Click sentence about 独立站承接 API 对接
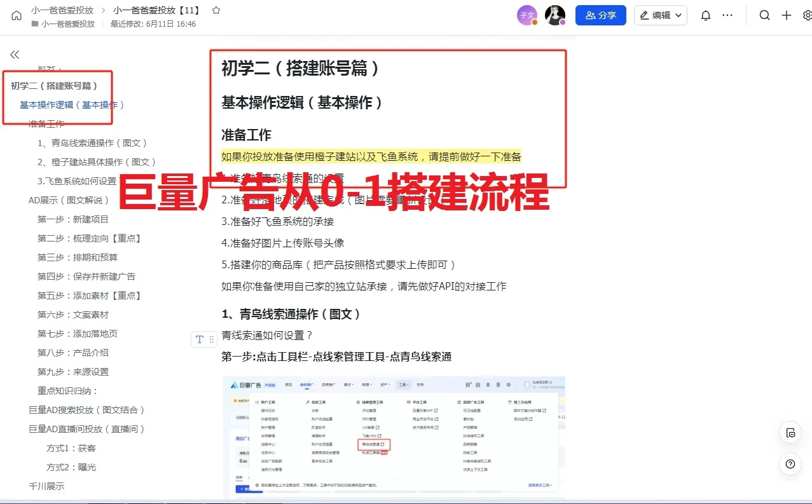The image size is (812, 504). click(x=364, y=286)
